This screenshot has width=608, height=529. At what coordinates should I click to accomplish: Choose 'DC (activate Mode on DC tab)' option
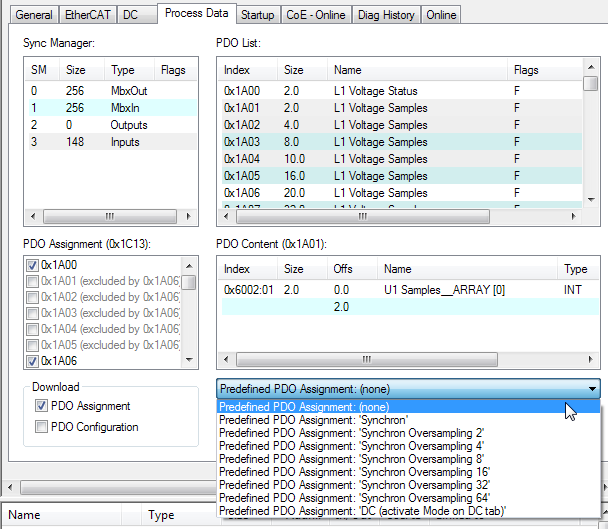coord(408,511)
